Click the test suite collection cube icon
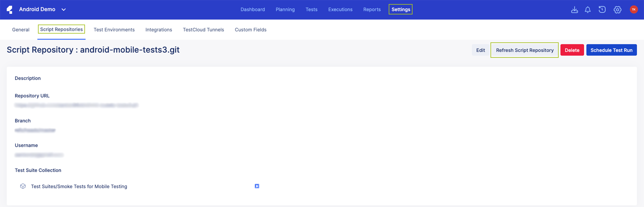The image size is (644, 207). coord(23,186)
